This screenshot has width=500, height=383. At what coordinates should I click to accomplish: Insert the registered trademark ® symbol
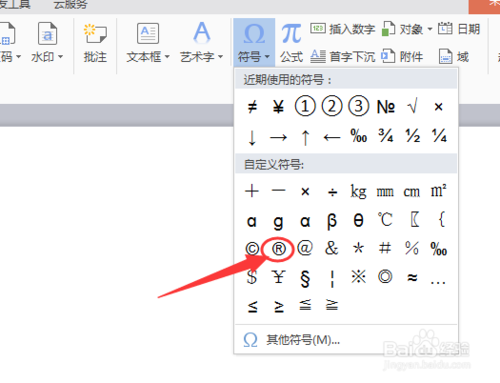pyautogui.click(x=279, y=249)
